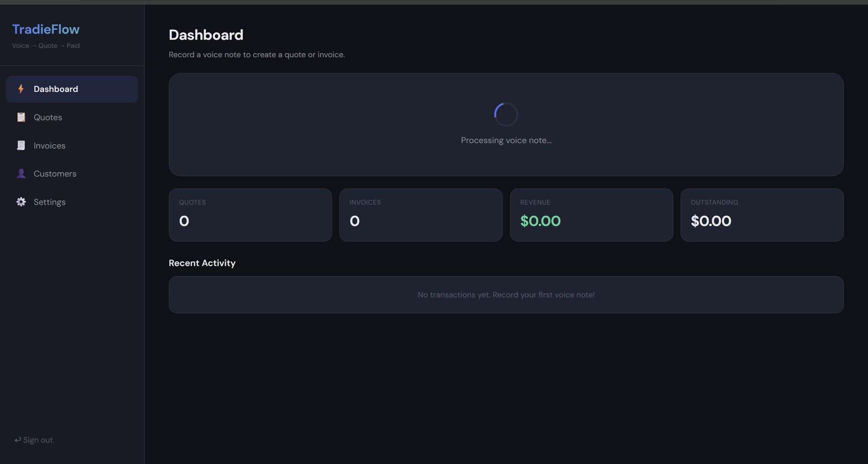Click the TradieFlow logo text
868x464 pixels.
coord(46,29)
